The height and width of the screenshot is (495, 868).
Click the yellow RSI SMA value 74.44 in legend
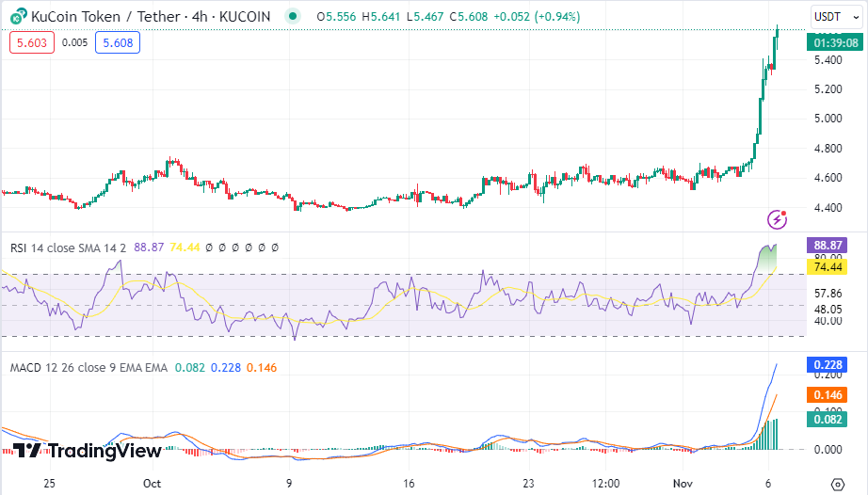(x=185, y=247)
